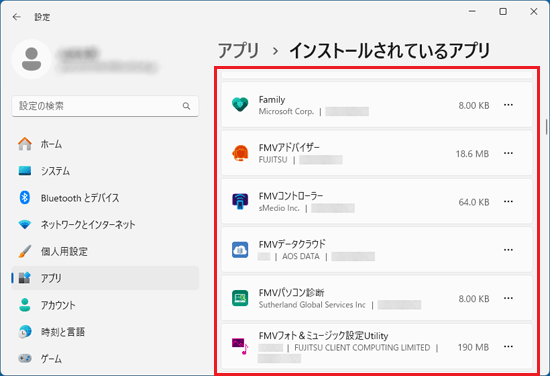Select アカウント in sidebar
Image resolution: width=550 pixels, height=376 pixels.
pyautogui.click(x=105, y=305)
